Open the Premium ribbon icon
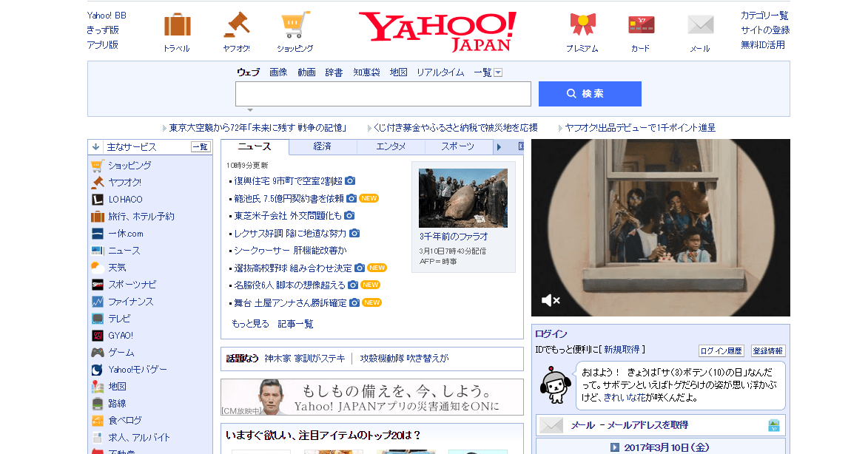Image resolution: width=868 pixels, height=454 pixels. [x=582, y=25]
